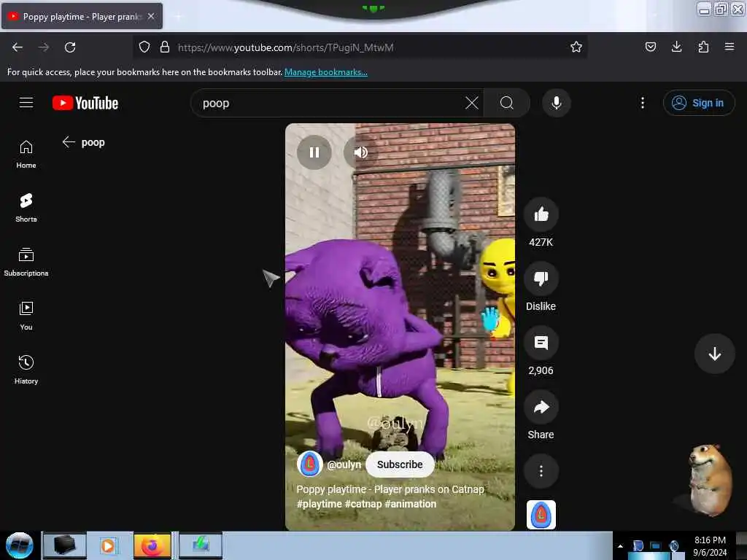The image size is (747, 560).
Task: Open the @oulyn channel link
Action: (344, 464)
